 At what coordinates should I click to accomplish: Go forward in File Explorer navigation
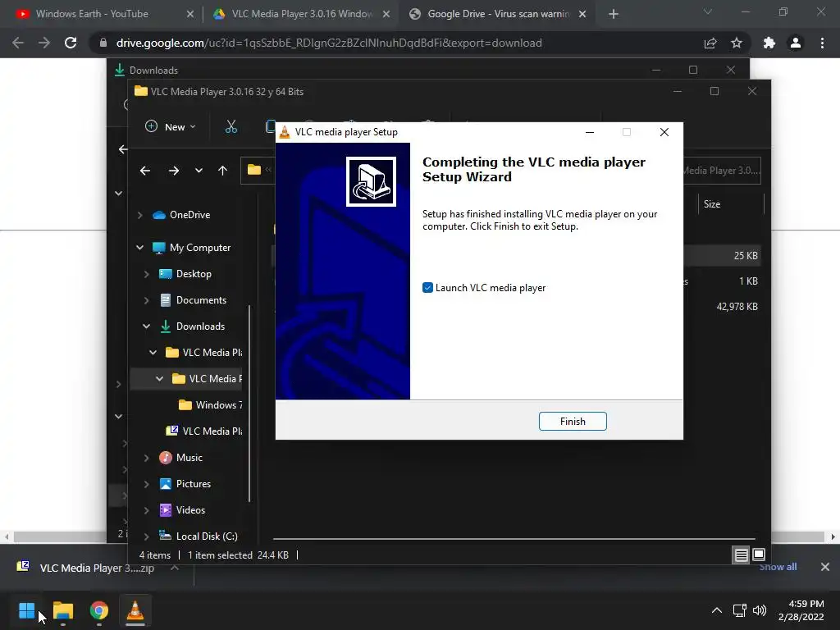[x=174, y=171]
